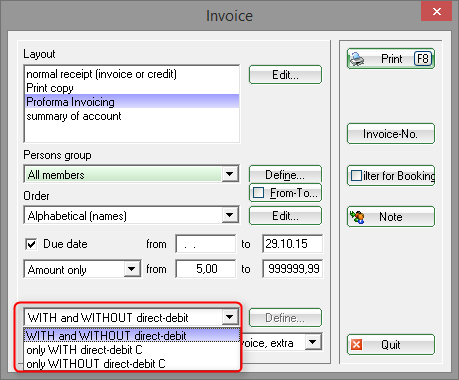Collapse the direct-debit dropdown arrow
The width and height of the screenshot is (459, 380).
point(230,317)
